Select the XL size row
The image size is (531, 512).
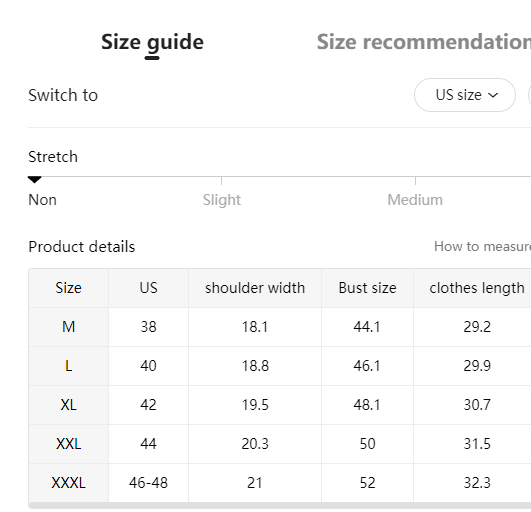(280, 405)
